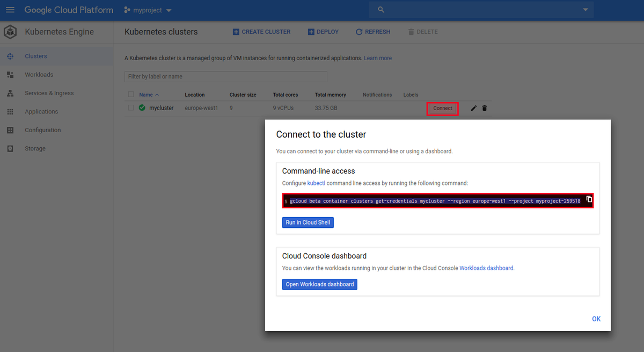Click the Kubernetes Engine hexagon logo icon
Viewport: 644px width, 352px height.
(10, 32)
